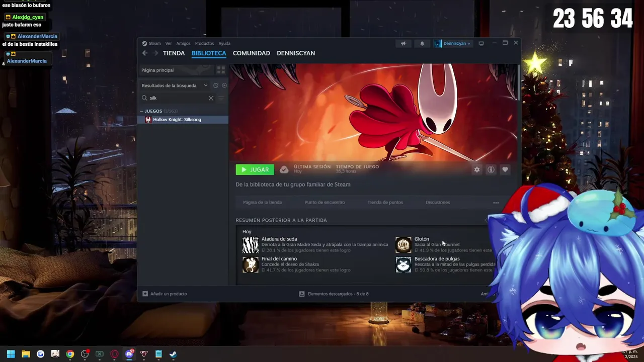The height and width of the screenshot is (362, 644).
Task: Open the Xbox Game Bar taskbar icon
Action: (x=100, y=354)
